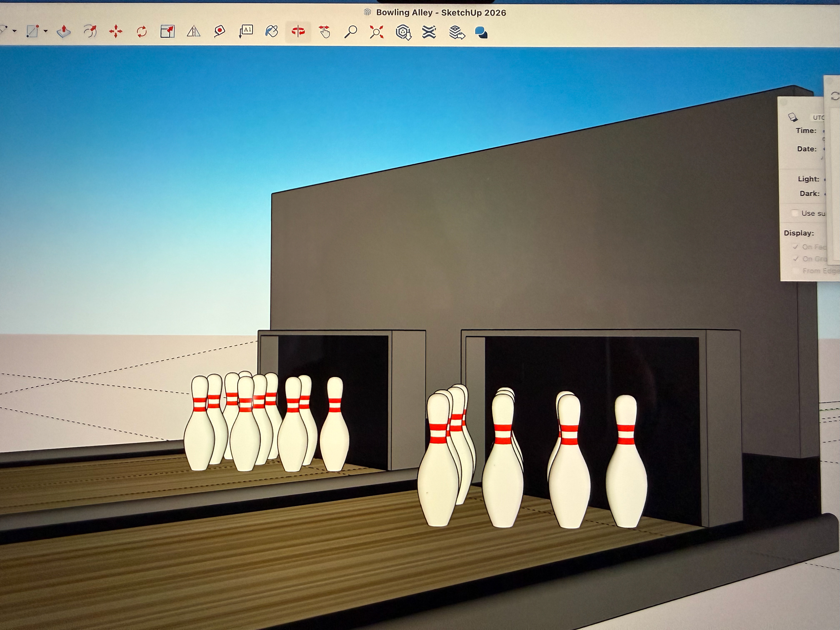Select the Move tool
The width and height of the screenshot is (840, 630).
(x=115, y=31)
